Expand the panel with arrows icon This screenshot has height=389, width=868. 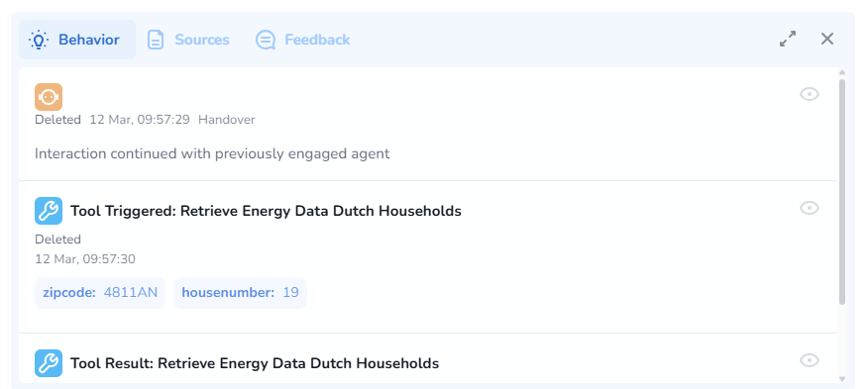pyautogui.click(x=788, y=39)
